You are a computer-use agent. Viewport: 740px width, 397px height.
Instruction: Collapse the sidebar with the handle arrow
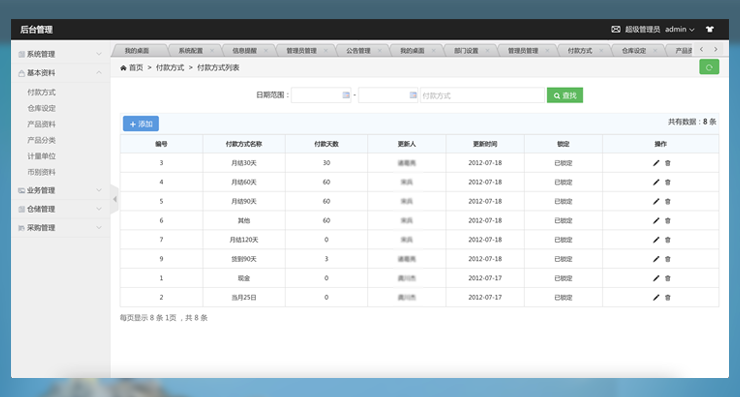tap(115, 199)
